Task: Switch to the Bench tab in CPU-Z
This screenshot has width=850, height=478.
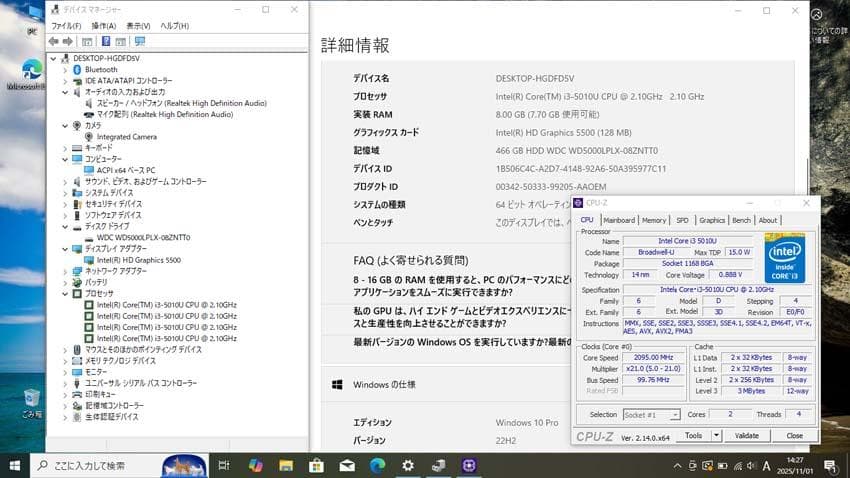Action: point(741,220)
